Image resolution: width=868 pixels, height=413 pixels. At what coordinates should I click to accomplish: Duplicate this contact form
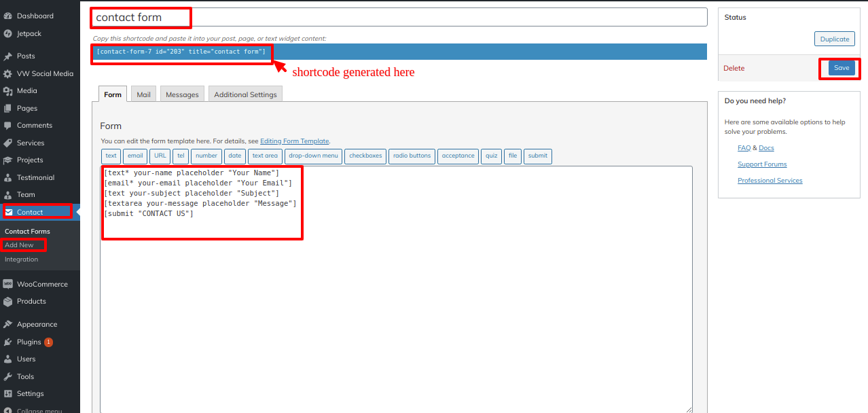834,39
